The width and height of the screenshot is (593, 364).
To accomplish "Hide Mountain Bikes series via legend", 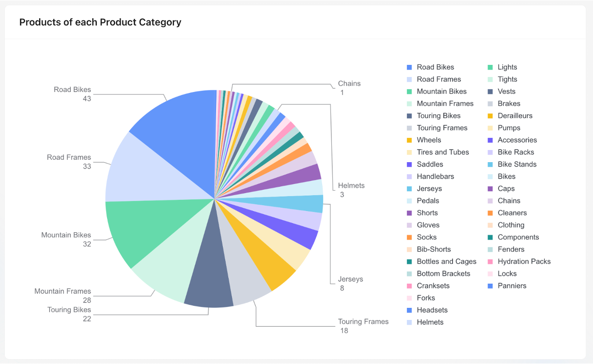I will (x=441, y=91).
